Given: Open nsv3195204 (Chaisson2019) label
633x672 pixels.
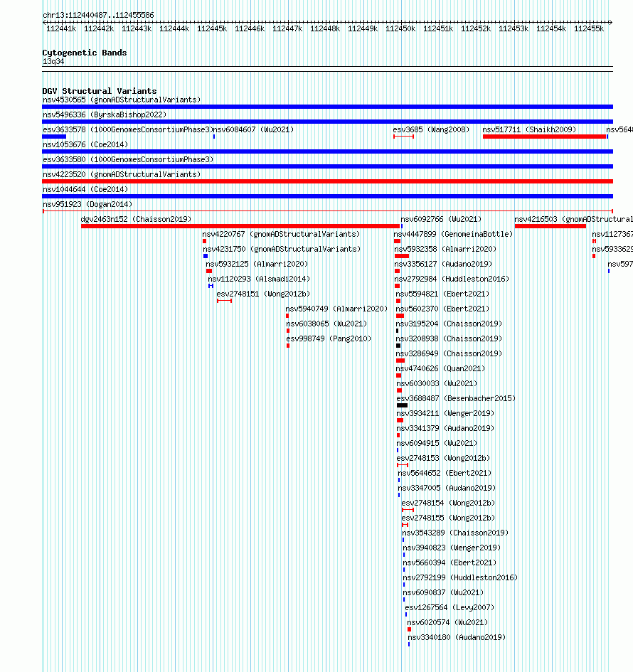Looking at the screenshot, I should click(x=449, y=324).
